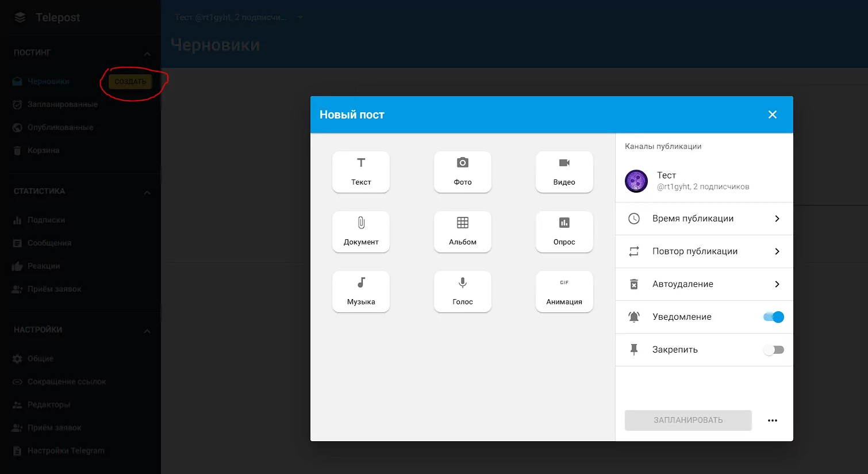Open Повтор публикации options

pos(704,251)
